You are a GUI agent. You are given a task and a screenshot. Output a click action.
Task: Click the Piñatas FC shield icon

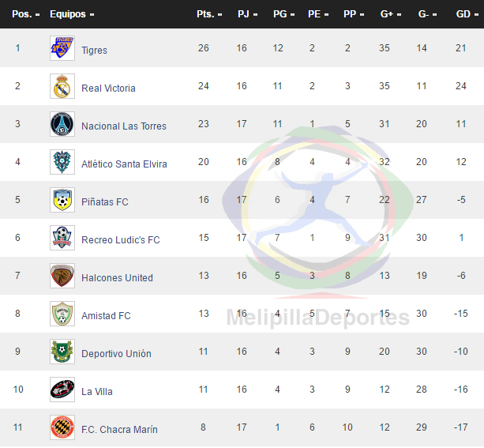(62, 200)
